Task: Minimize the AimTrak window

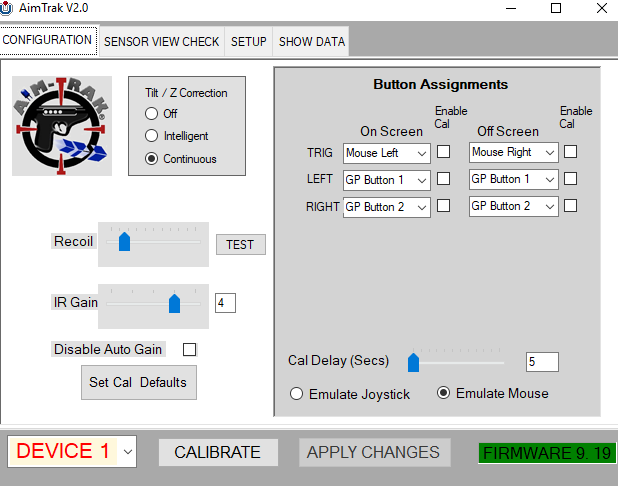Action: pos(511,8)
